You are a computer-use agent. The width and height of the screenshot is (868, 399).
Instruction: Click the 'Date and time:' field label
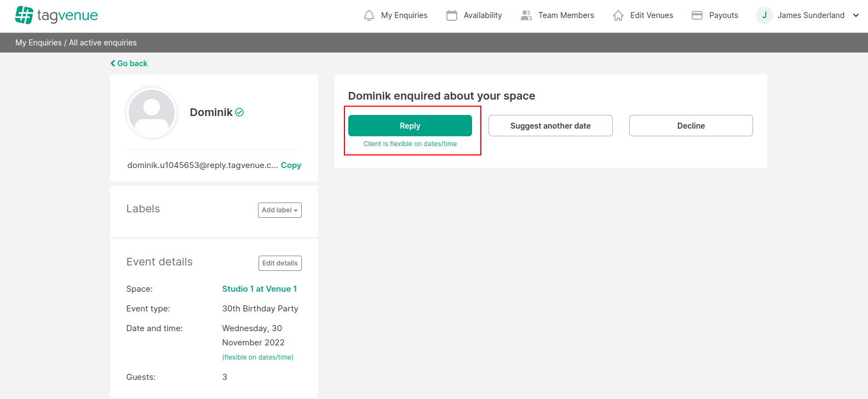[154, 328]
